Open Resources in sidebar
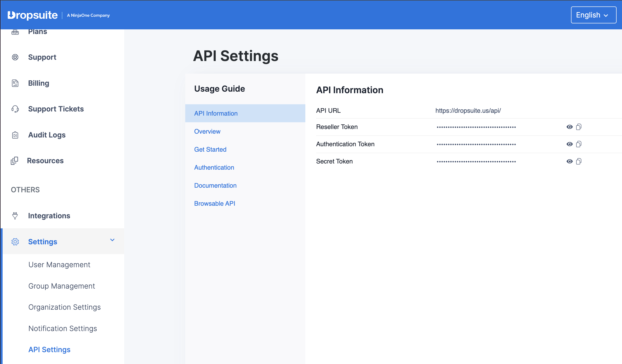 pos(45,161)
